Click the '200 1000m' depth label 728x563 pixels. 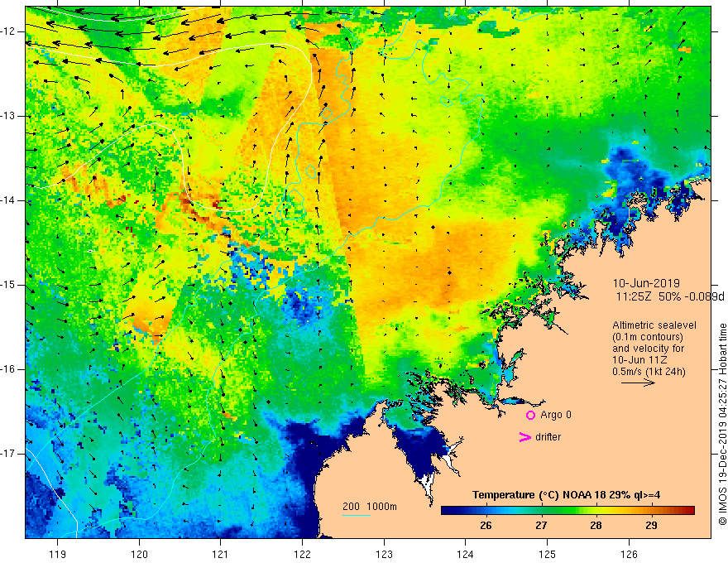tap(370, 507)
